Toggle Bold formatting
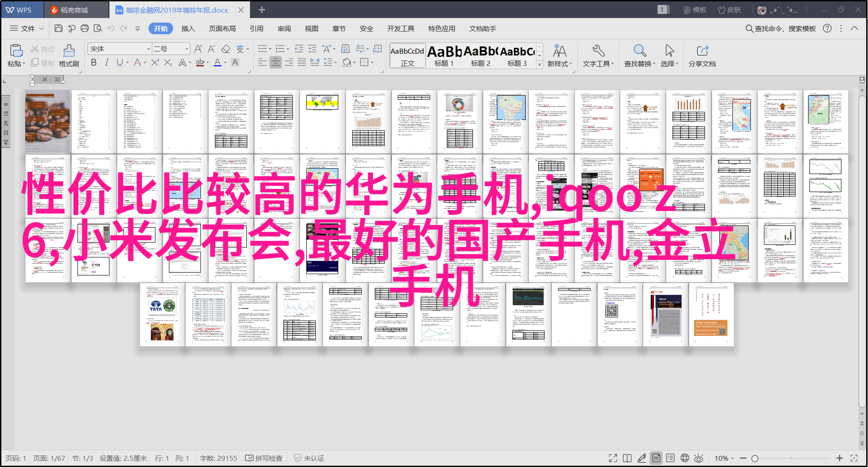 [94, 63]
